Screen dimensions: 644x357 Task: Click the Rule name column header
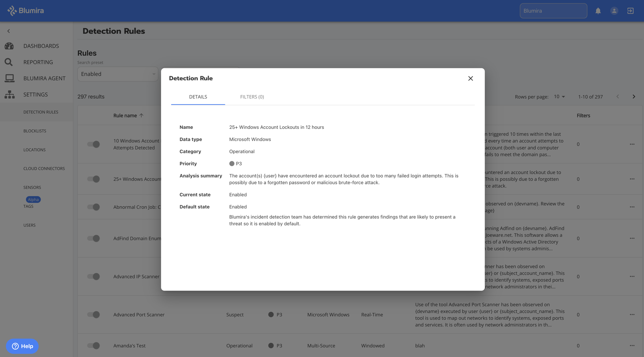click(125, 115)
